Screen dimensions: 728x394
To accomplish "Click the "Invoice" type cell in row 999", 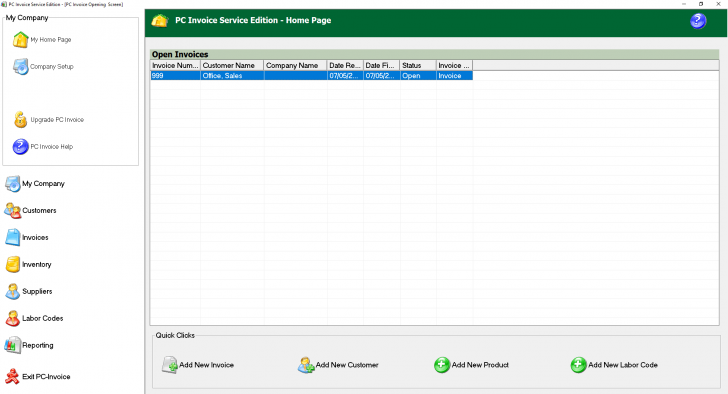I will pyautogui.click(x=455, y=76).
